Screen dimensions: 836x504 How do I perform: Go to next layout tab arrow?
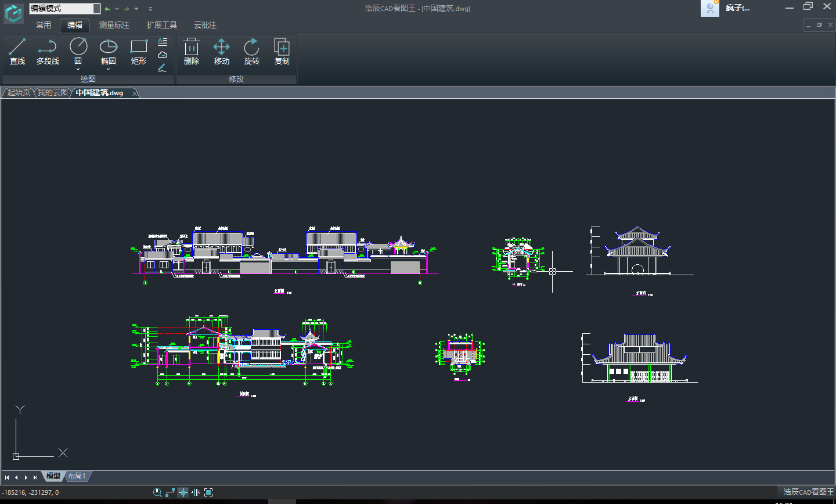pyautogui.click(x=26, y=477)
